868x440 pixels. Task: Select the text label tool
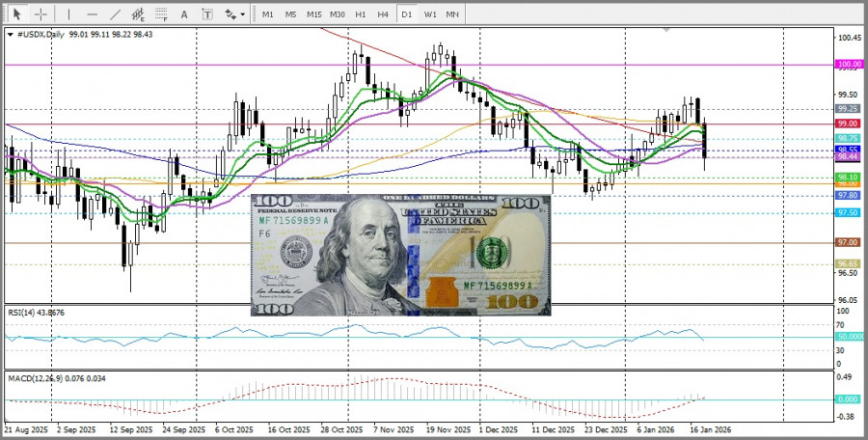click(x=207, y=14)
